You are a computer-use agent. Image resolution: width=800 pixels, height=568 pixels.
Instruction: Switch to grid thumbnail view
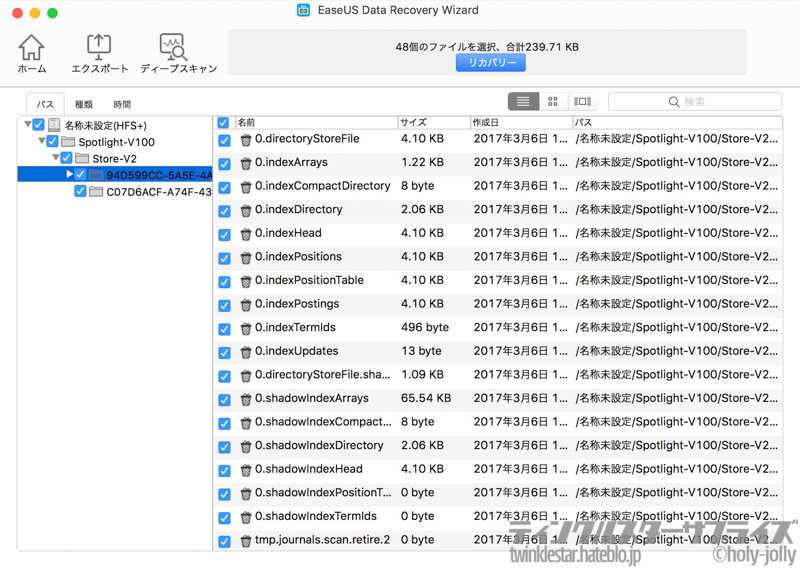click(553, 102)
